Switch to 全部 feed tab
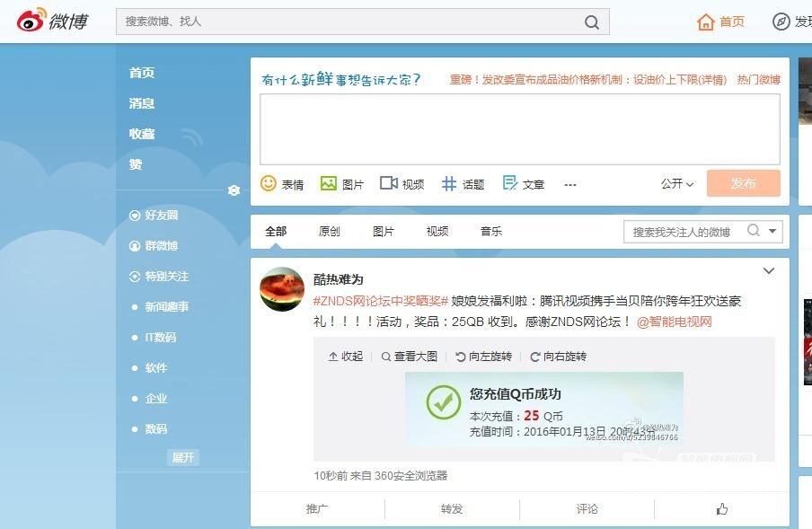812x529 pixels. (276, 232)
